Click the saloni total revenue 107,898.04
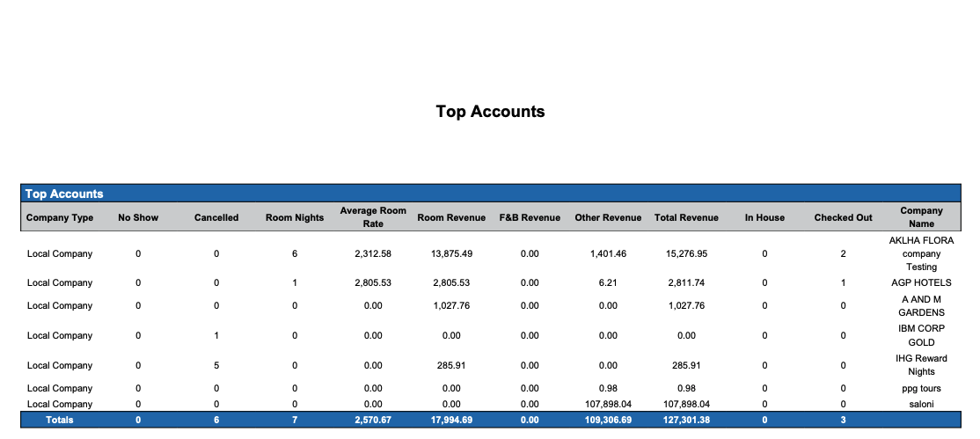This screenshot has width=980, height=439. [x=686, y=405]
